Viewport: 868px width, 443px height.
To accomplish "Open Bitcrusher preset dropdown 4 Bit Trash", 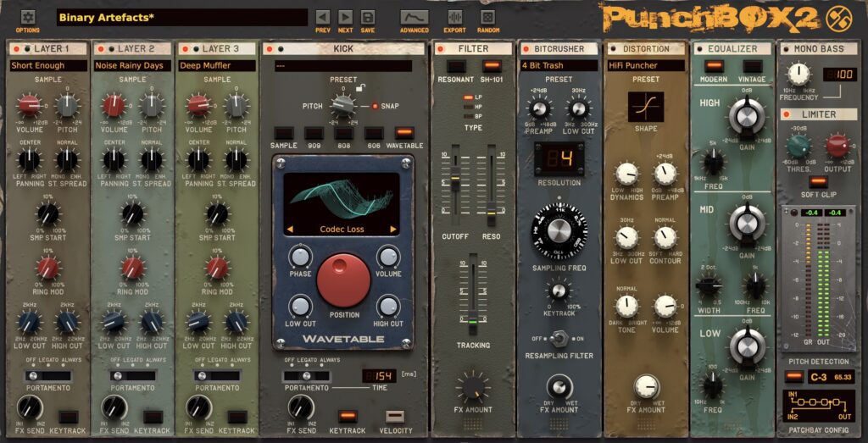I will [559, 65].
